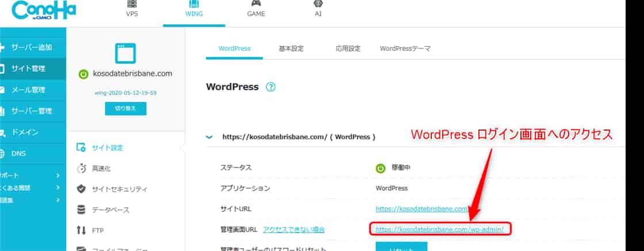Collapse the https://kosodatebrisbane.com/ WordPress section
644x251 pixels.
(x=209, y=137)
